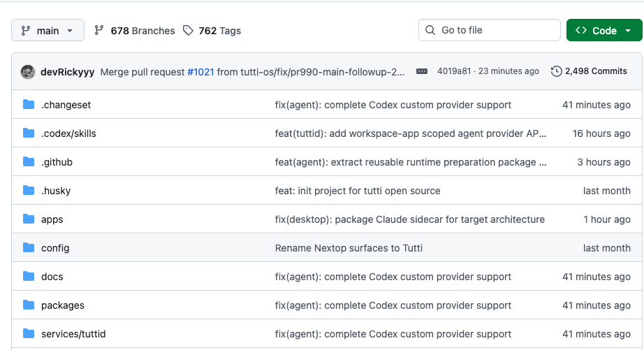Viewport: 644px width, 350px height.
Task: Click '41 minutes ago' in the docs row
Action: pos(597,277)
